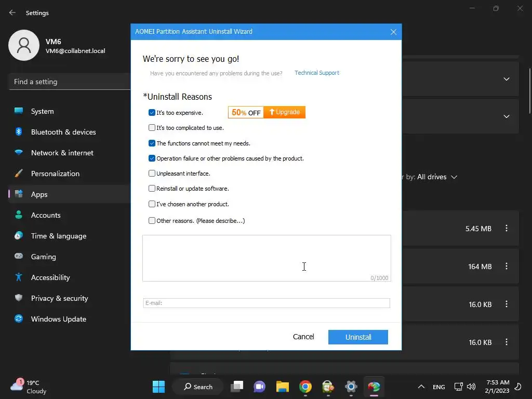This screenshot has height=399, width=532.
Task: Open more options for the 164 MB app
Action: [x=506, y=267]
